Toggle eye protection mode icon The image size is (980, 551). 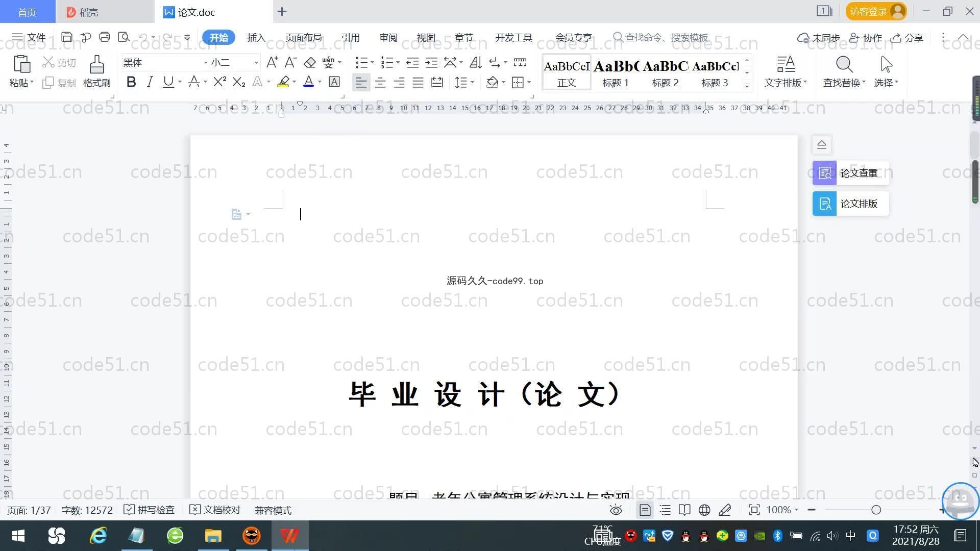[x=616, y=510]
